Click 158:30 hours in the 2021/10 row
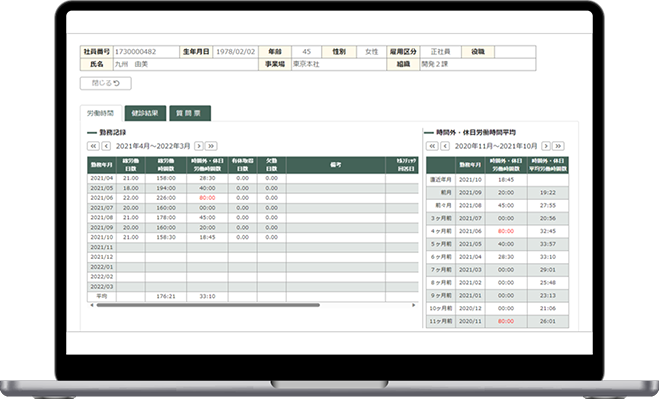The height and width of the screenshot is (399, 659). [166, 238]
